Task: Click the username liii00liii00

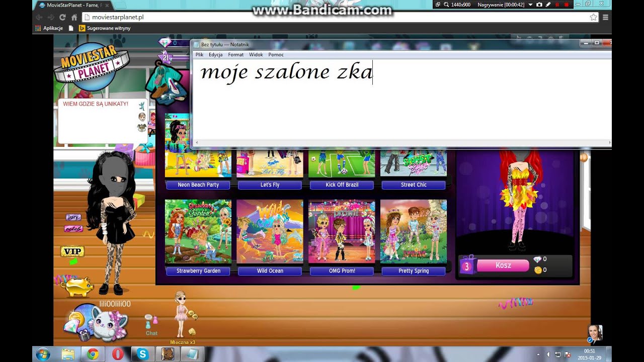Action: [115, 304]
